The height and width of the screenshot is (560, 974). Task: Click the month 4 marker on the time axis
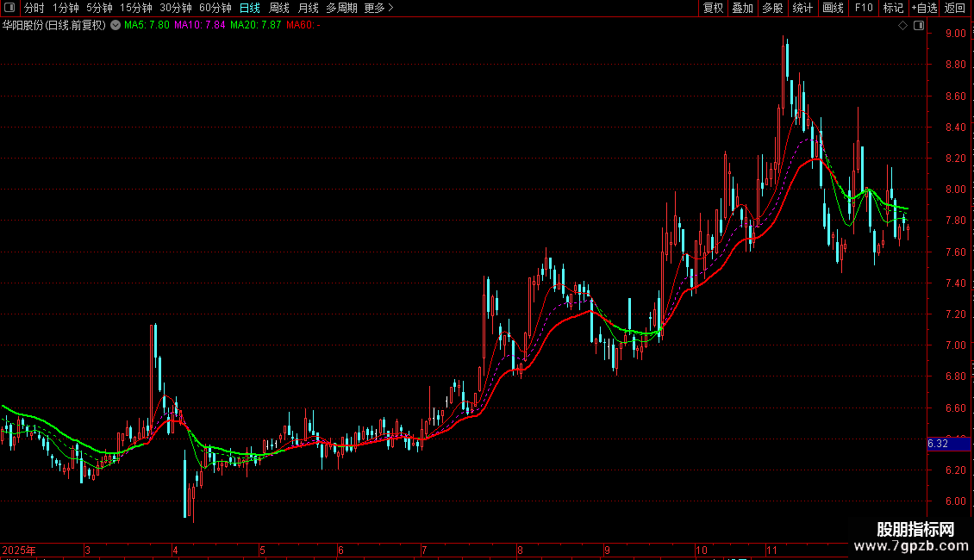point(175,550)
